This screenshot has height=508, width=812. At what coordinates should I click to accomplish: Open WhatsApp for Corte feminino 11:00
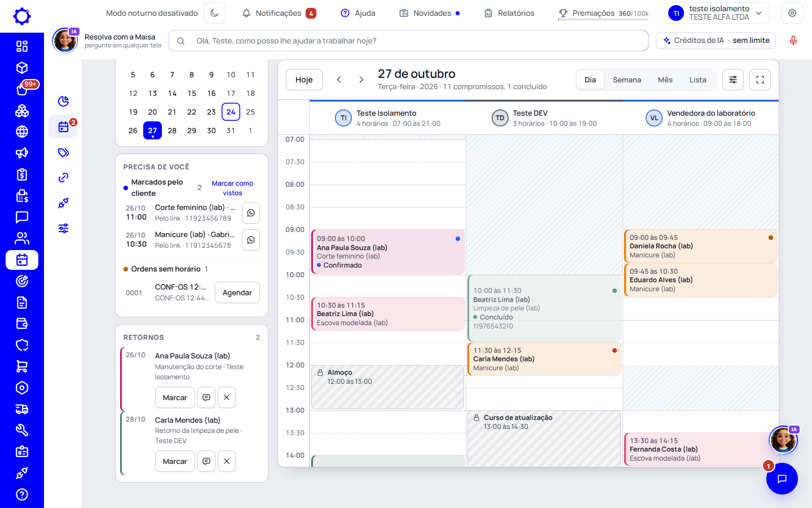[x=251, y=213]
